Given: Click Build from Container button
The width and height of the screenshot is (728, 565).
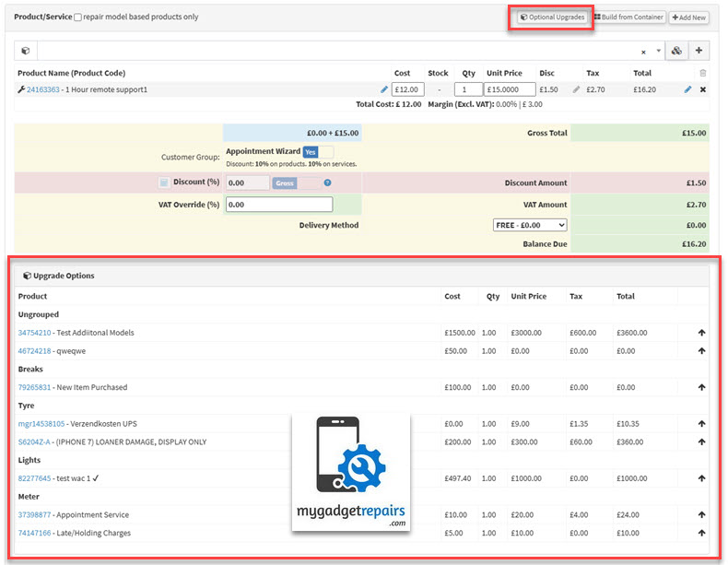Looking at the screenshot, I should click(x=628, y=18).
